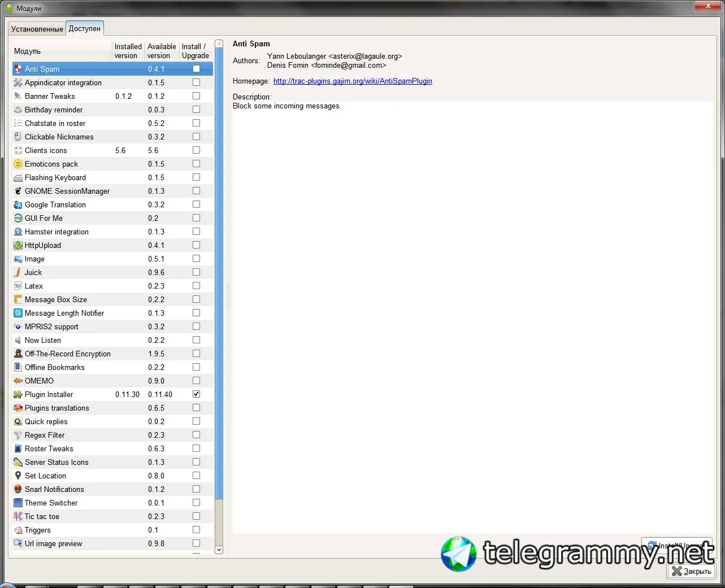
Task: Click the Off-The-Record Encryption icon
Action: pyautogui.click(x=18, y=354)
